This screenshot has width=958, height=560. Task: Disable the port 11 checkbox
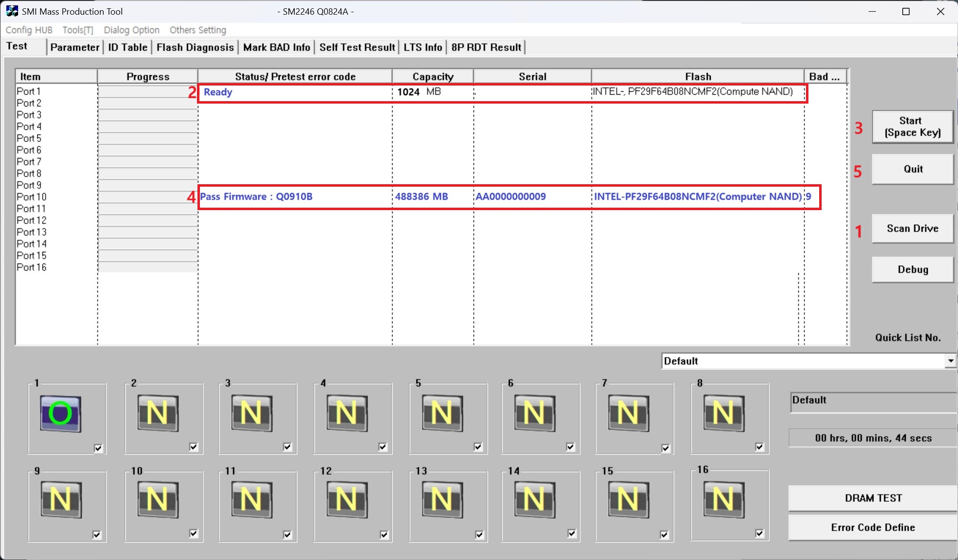[x=287, y=535]
